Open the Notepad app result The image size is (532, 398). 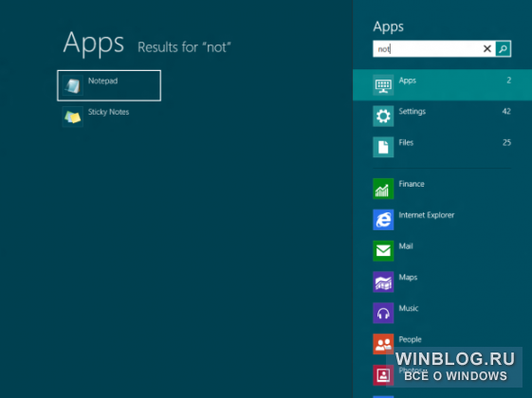point(109,85)
